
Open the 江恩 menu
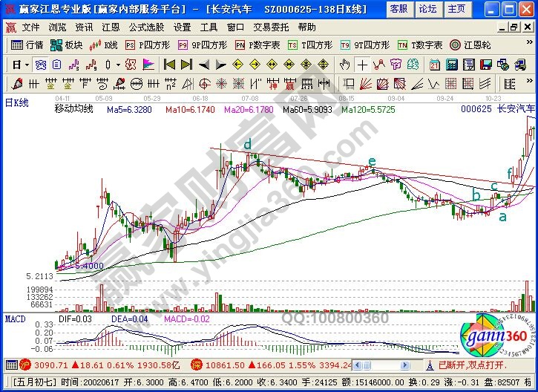coord(111,27)
